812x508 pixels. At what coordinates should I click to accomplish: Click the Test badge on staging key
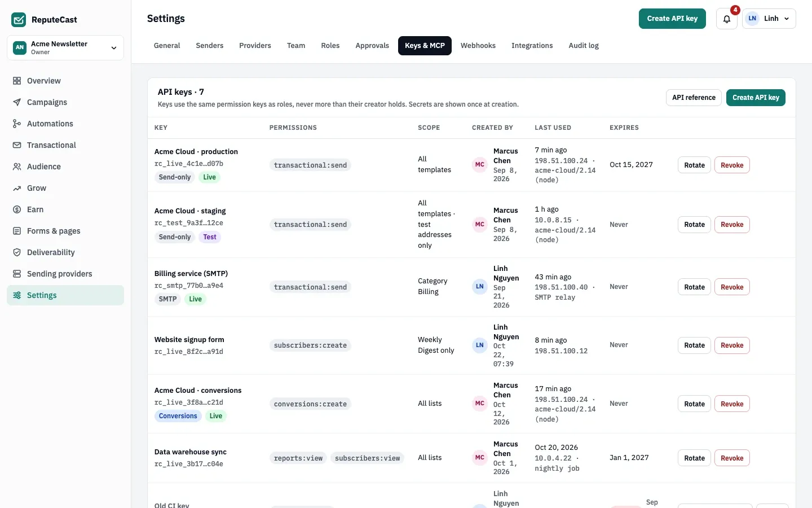[x=210, y=237]
